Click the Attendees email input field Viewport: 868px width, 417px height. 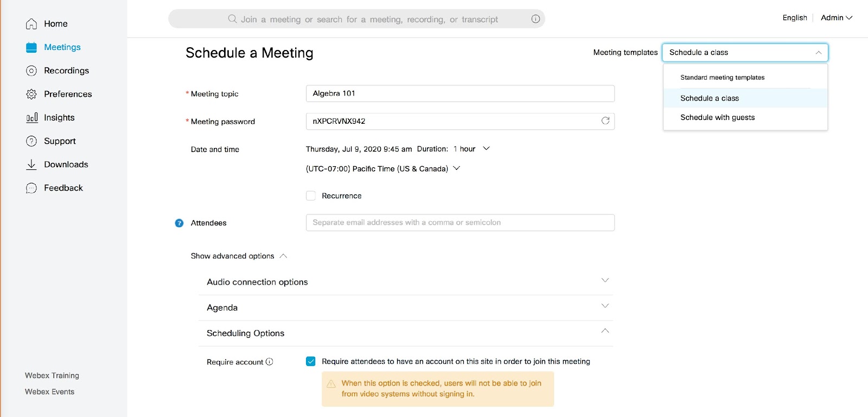459,223
